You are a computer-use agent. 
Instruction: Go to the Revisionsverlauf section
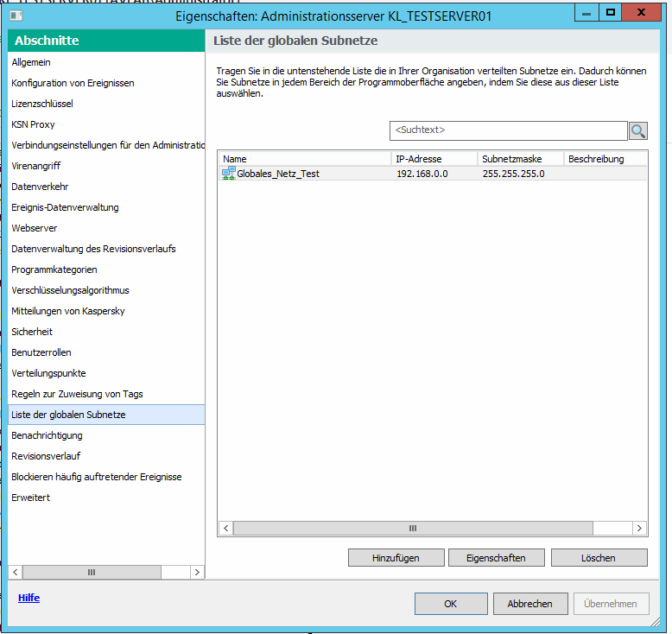[x=46, y=456]
